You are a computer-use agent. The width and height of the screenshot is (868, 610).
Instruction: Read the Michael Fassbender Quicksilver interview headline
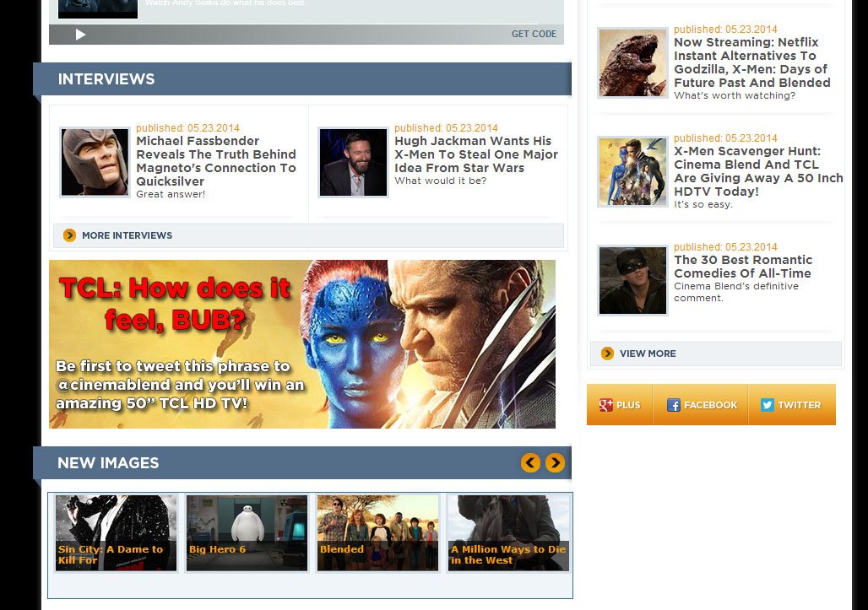pyautogui.click(x=216, y=161)
